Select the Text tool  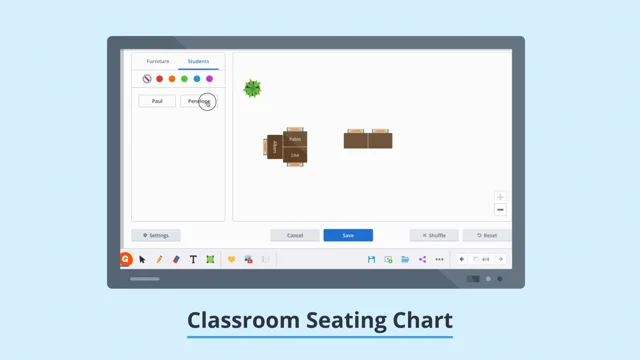point(193,259)
